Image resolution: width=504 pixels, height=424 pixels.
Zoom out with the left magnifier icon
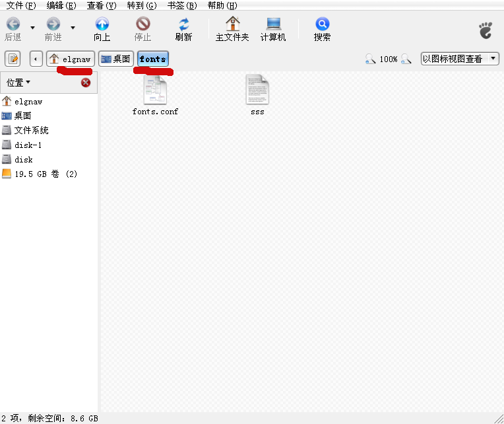tap(370, 59)
